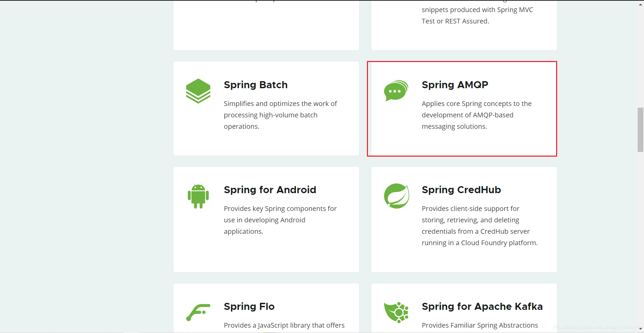The height and width of the screenshot is (333, 644).
Task: Click the scrollbar down arrow
Action: (641, 329)
